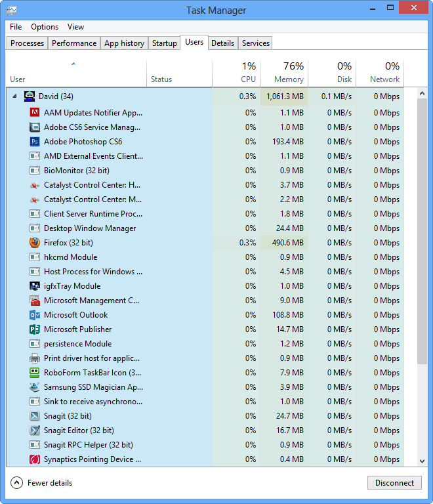Select the Client Server Runtime Proc... row
Image resolution: width=433 pixels, height=504 pixels.
tap(205, 214)
